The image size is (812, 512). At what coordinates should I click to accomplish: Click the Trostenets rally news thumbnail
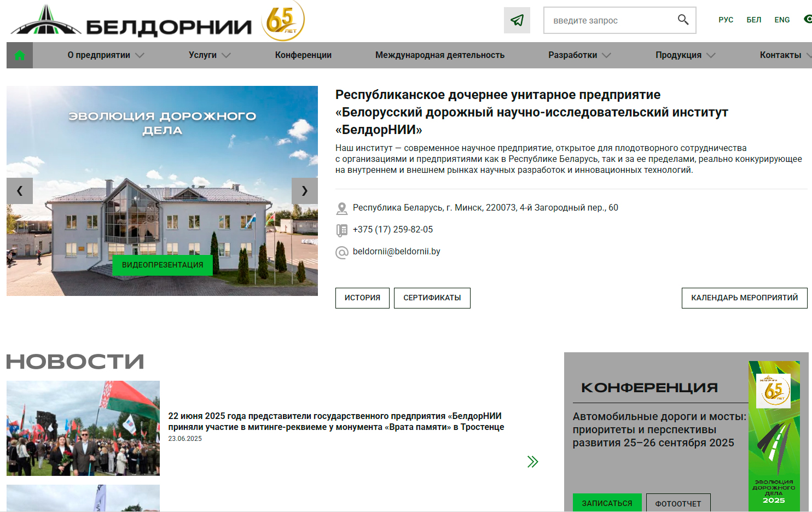[x=83, y=428]
